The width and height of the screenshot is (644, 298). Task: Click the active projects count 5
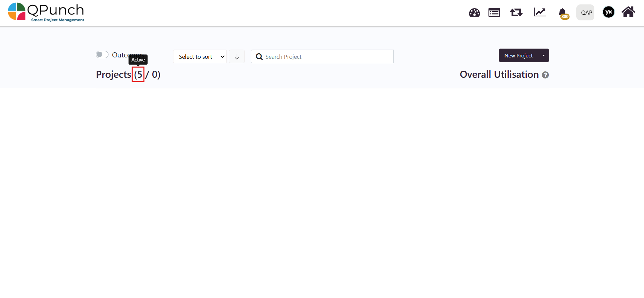(x=138, y=74)
